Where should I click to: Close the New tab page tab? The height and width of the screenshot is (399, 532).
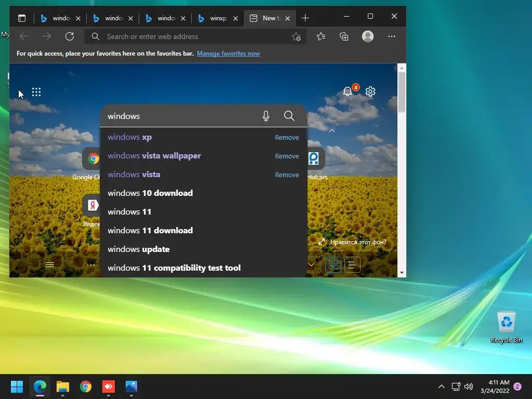[287, 18]
